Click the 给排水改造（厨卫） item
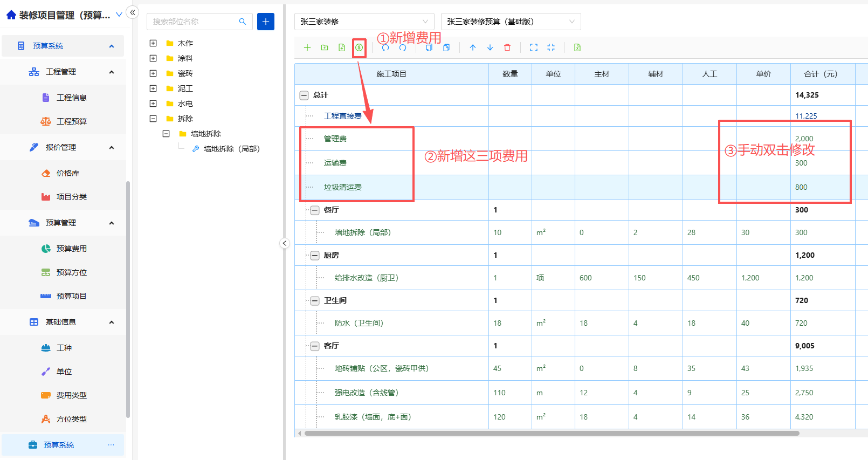Screen dimensions: 868x460 (x=367, y=278)
